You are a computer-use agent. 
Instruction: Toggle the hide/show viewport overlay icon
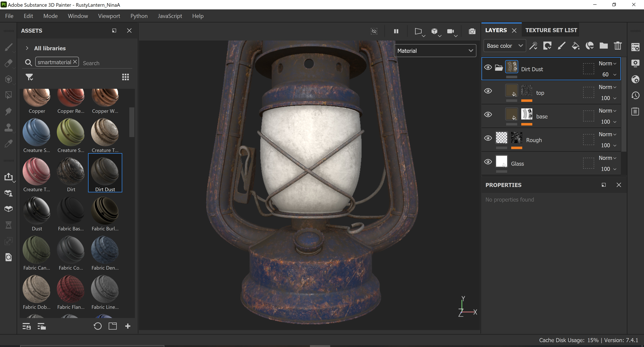point(374,31)
